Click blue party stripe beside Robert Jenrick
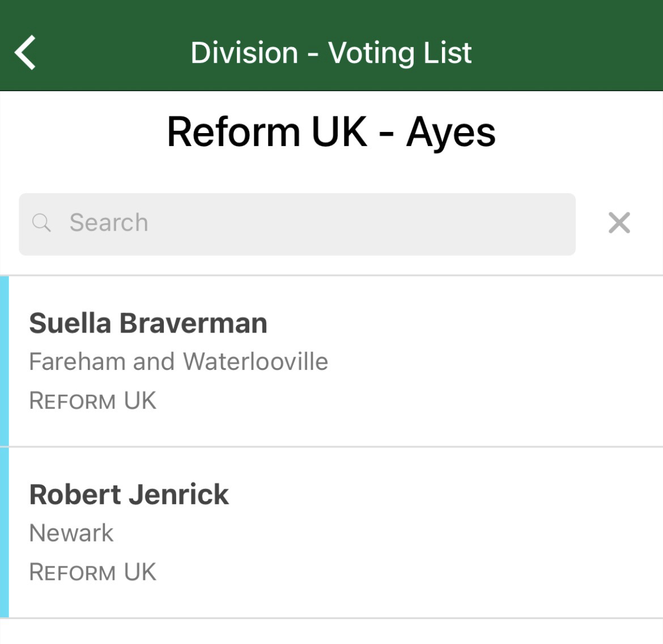663x644 pixels. click(4, 532)
